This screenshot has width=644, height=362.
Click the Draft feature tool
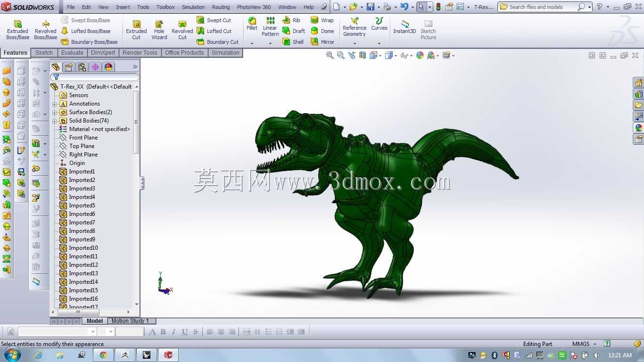point(294,31)
